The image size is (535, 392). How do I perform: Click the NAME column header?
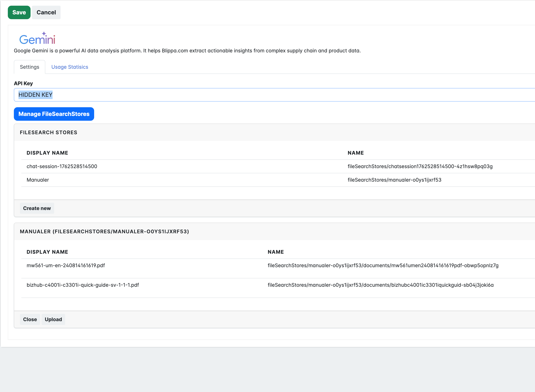pos(356,153)
